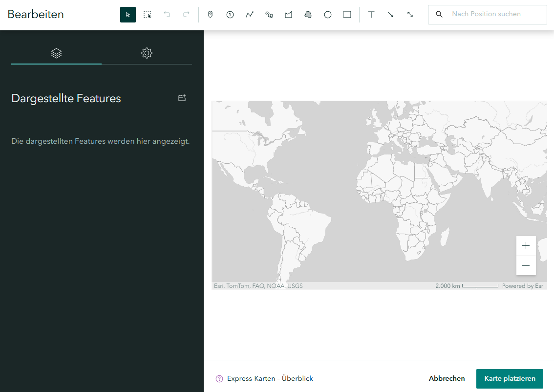Activate the rectangle marquee select tool
Screen dimensions: 554x392
pos(148,15)
